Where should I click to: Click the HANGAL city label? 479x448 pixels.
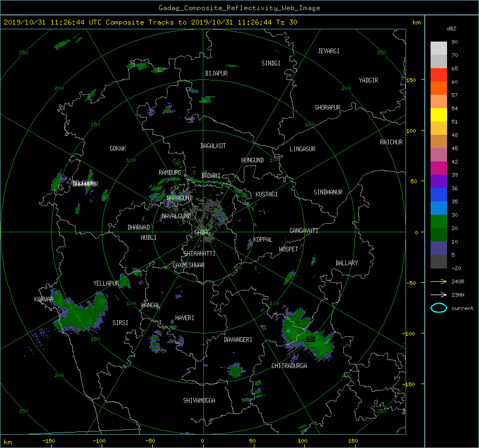point(150,305)
